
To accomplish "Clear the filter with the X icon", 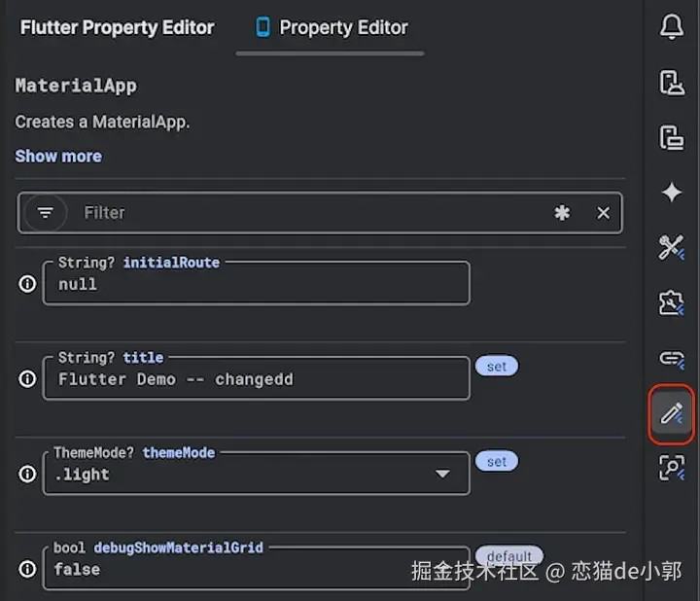I will coord(604,213).
